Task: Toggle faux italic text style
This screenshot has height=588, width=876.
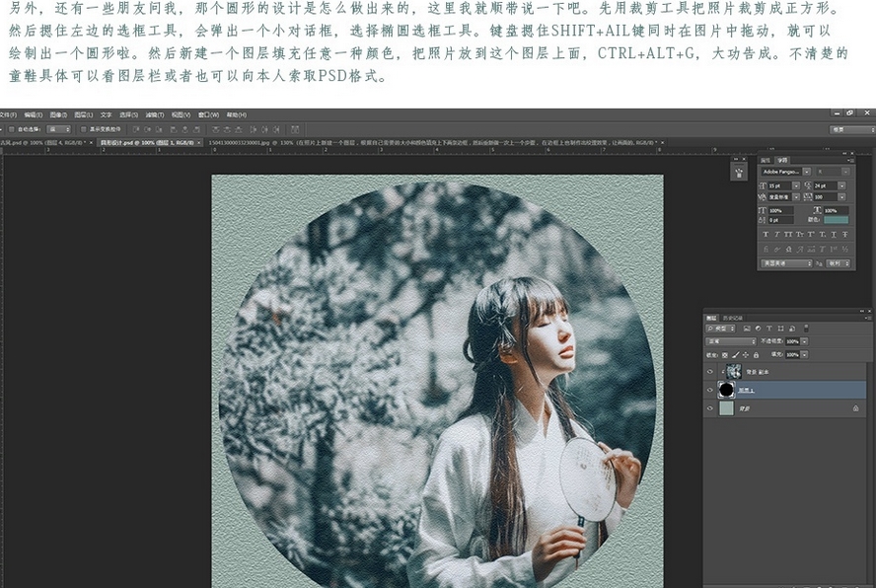Action: [x=777, y=234]
